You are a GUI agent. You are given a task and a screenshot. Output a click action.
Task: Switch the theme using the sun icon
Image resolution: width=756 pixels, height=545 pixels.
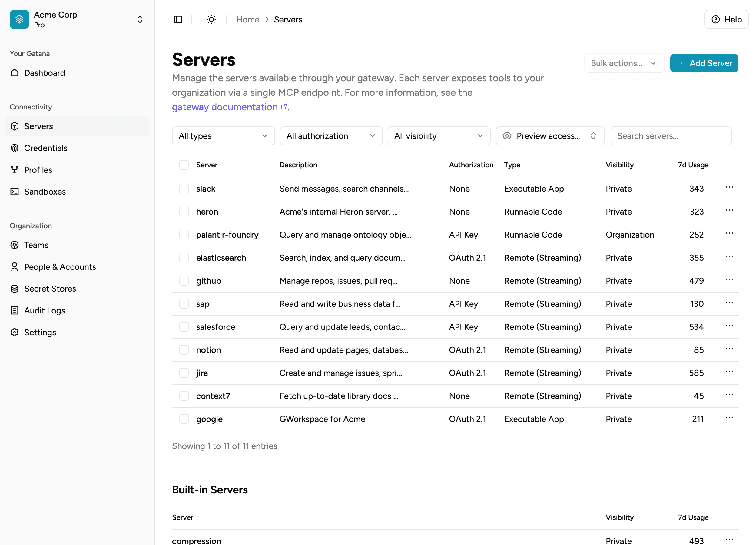pos(211,19)
